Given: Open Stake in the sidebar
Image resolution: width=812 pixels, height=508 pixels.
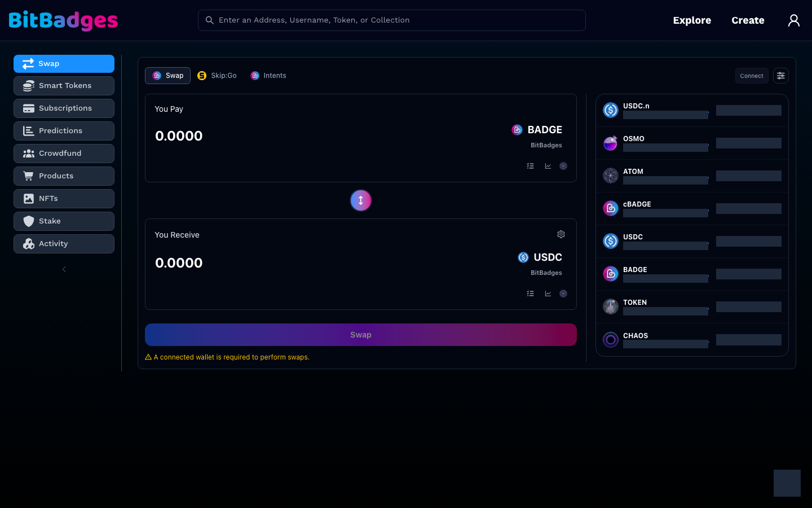Looking at the screenshot, I should pos(64,221).
